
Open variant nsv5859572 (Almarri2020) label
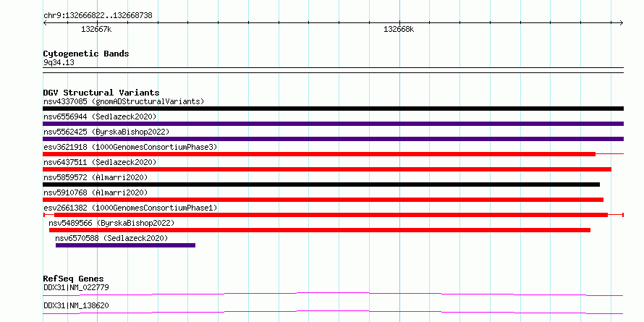[96, 177]
